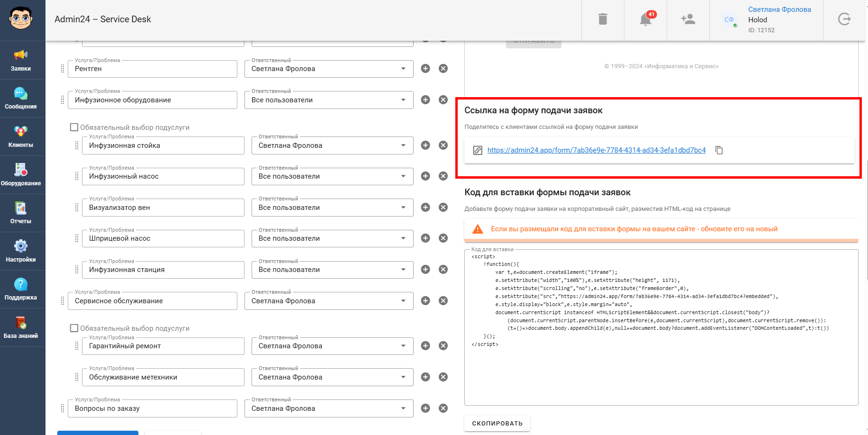
Task: Navigate to Оборудование in the sidebar
Action: coord(21,175)
